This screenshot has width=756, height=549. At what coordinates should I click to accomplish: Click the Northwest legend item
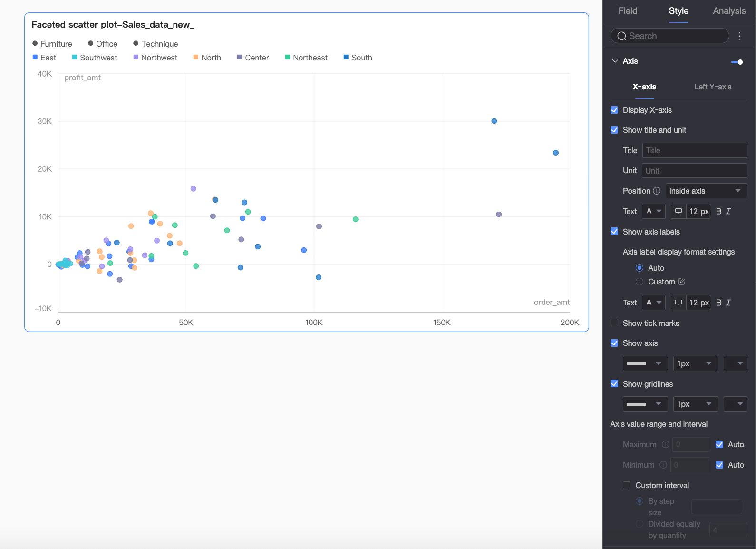click(x=155, y=58)
